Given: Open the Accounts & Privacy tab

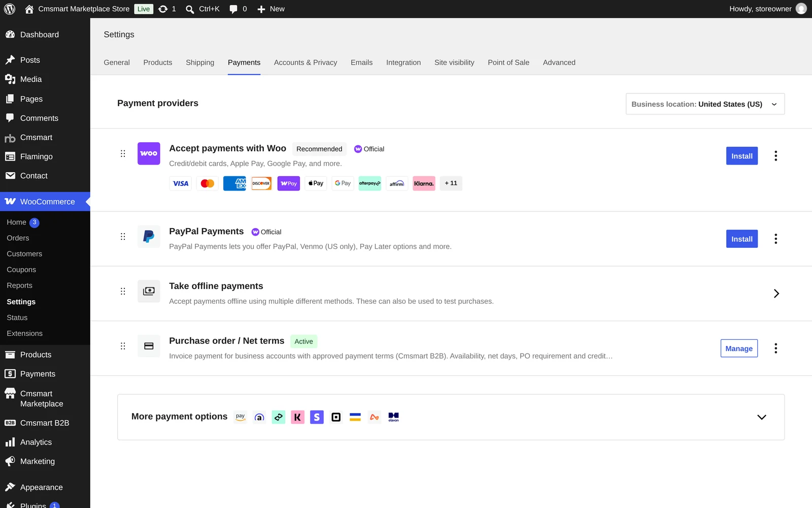Looking at the screenshot, I should coord(306,62).
